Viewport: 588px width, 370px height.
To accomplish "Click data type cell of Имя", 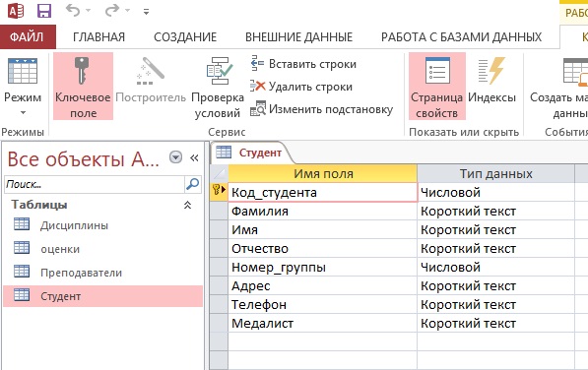I will coord(495,229).
